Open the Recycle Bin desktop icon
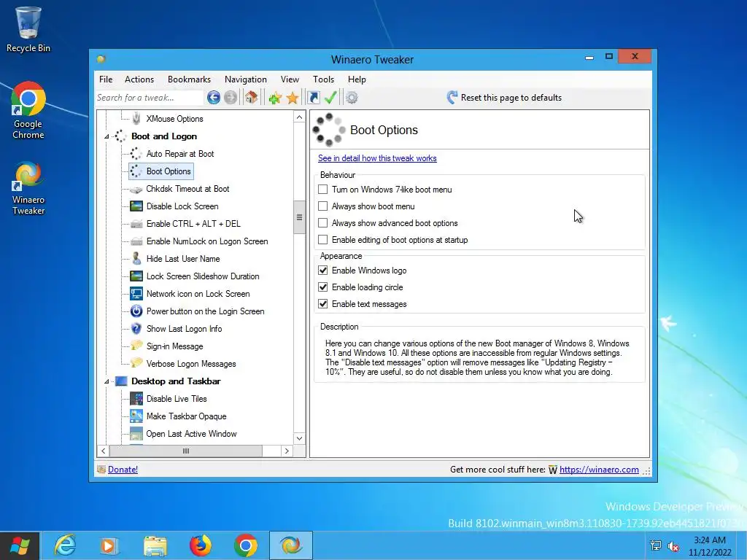 tap(28, 29)
